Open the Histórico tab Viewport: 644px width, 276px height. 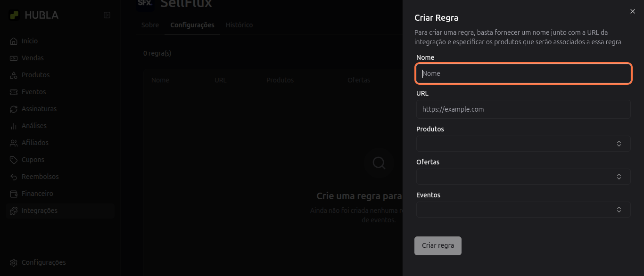239,25
